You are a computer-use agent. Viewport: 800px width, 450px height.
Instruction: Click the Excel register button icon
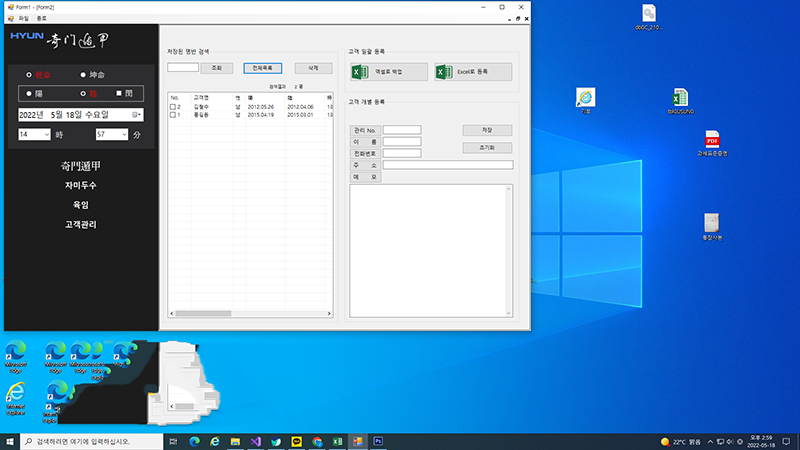(x=444, y=72)
